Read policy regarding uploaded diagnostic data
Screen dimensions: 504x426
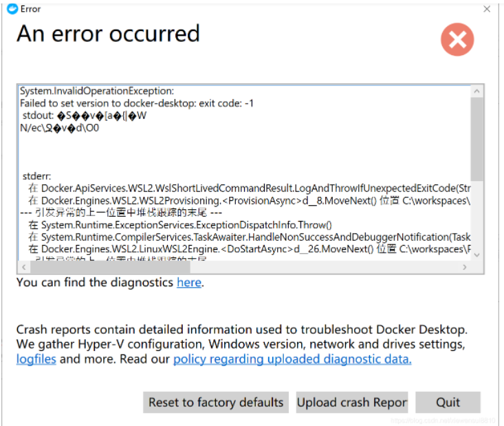pyautogui.click(x=292, y=359)
